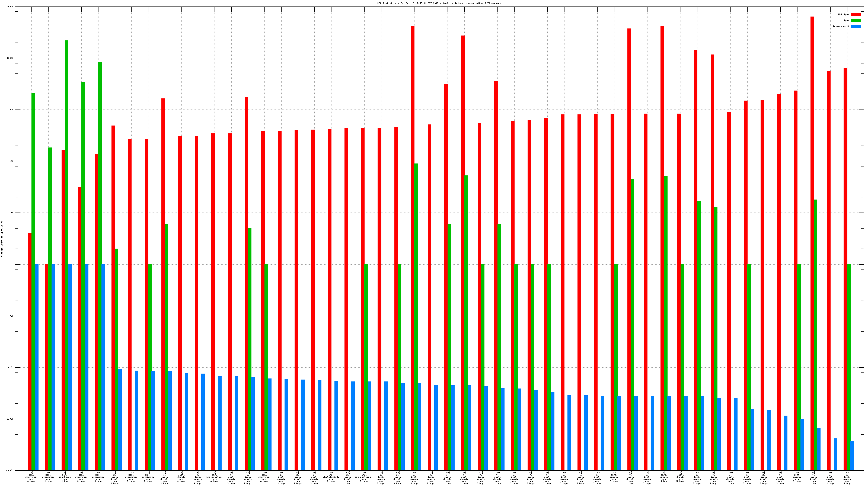Click the zen.spamhaus.org 7 hops label

[x=148, y=477]
